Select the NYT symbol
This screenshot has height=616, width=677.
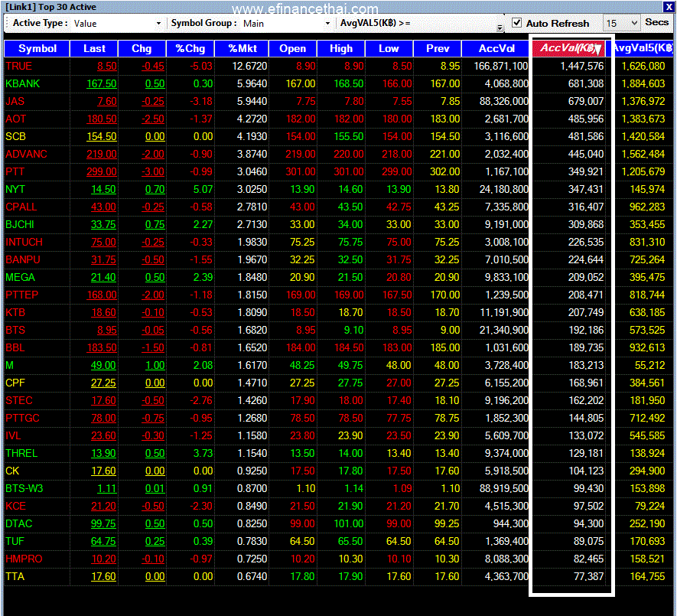point(15,189)
